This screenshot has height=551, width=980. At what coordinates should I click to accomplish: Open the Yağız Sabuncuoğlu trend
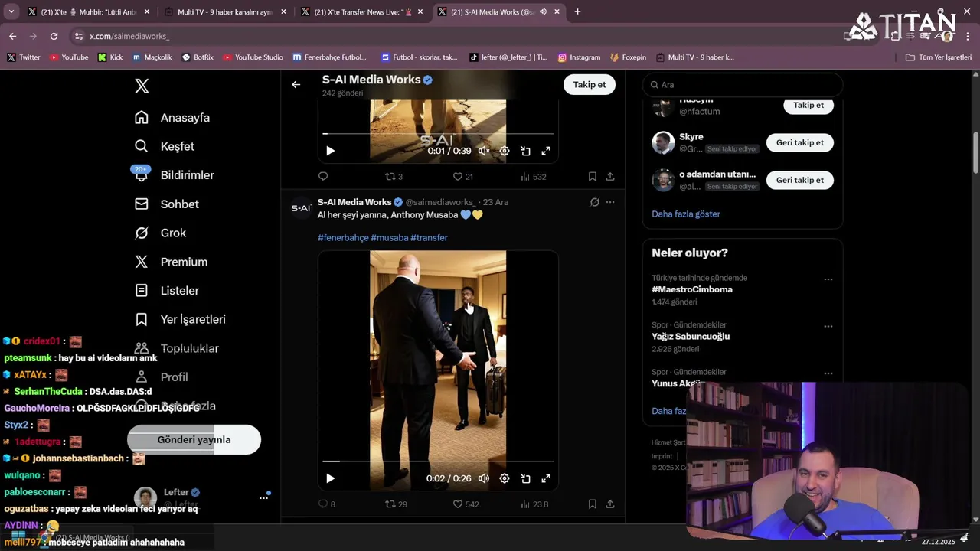click(x=691, y=337)
